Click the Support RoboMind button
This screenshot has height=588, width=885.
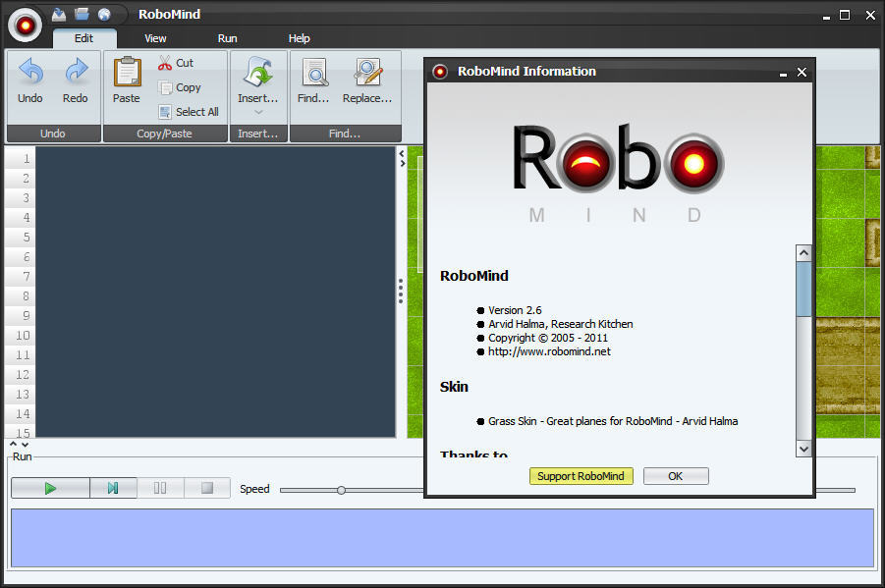click(581, 476)
